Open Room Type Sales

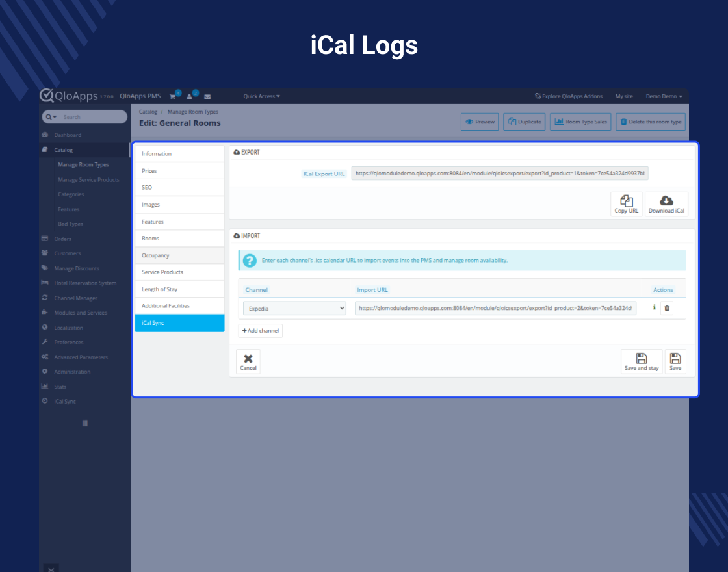click(580, 122)
